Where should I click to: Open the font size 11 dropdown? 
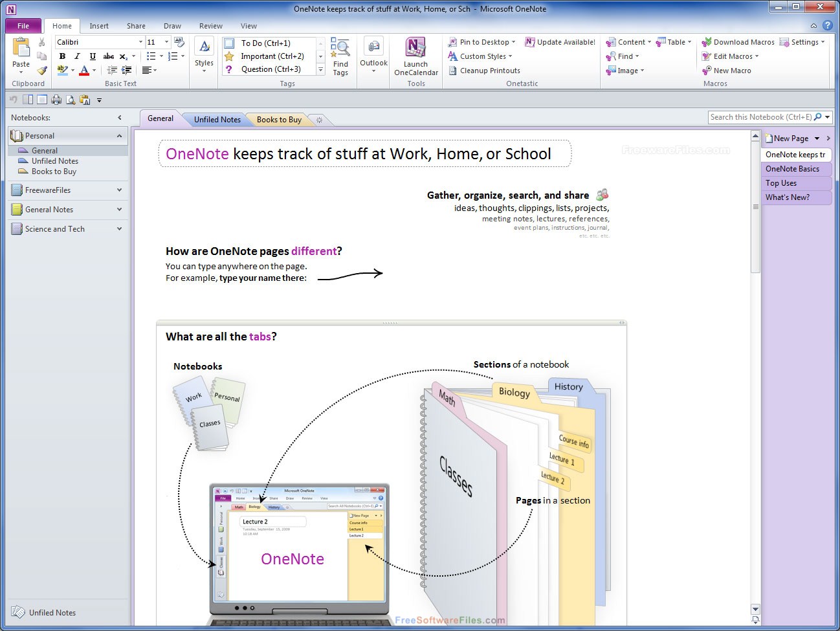pyautogui.click(x=166, y=42)
